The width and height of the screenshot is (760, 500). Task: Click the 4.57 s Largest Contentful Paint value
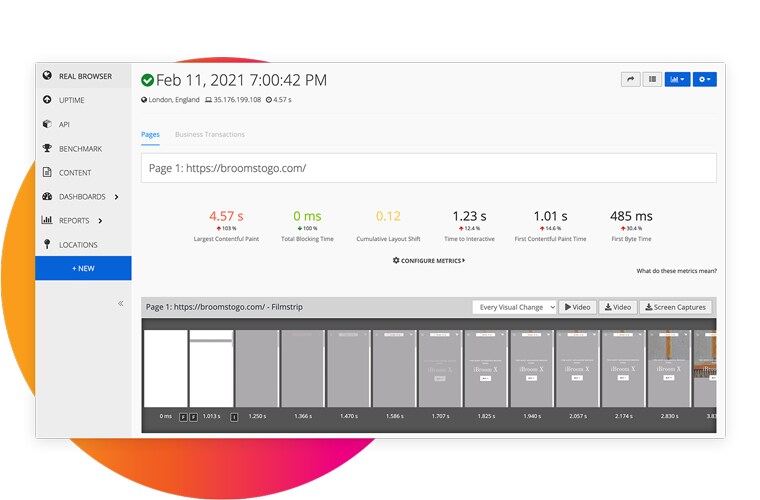point(226,216)
